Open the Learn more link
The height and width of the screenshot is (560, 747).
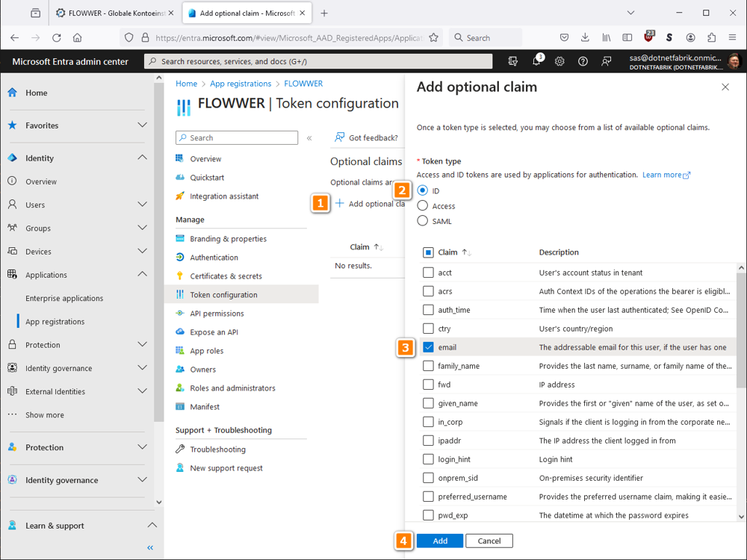click(x=662, y=174)
